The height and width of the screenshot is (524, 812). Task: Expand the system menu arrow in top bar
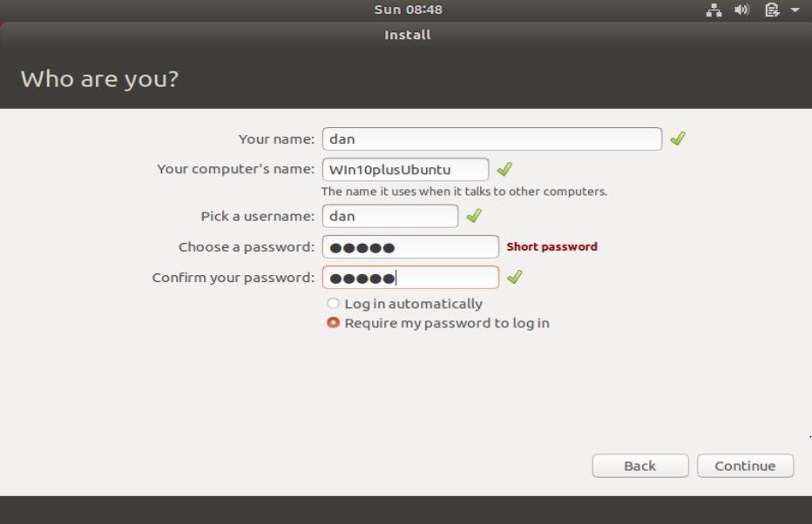[794, 10]
